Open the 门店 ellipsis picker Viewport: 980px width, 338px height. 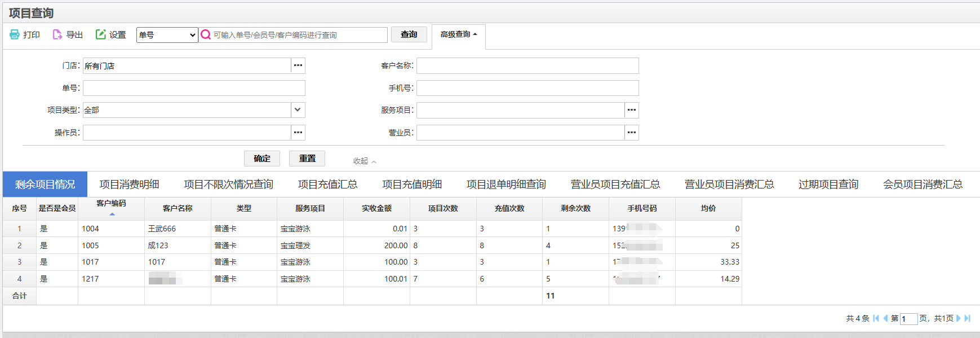tap(298, 65)
